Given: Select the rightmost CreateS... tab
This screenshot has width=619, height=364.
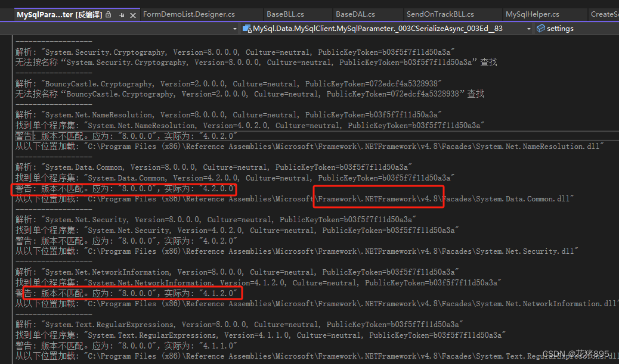Looking at the screenshot, I should coord(605,14).
